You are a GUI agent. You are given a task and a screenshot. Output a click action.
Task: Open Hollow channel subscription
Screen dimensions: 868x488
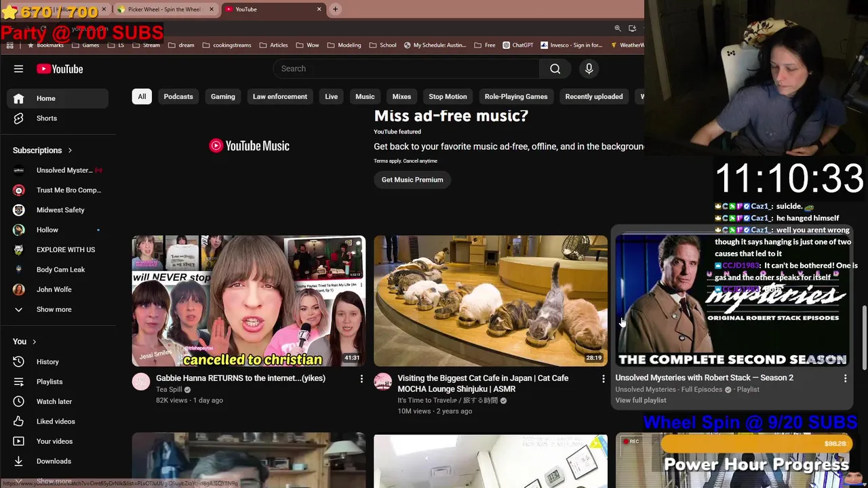pyautogui.click(x=58, y=230)
